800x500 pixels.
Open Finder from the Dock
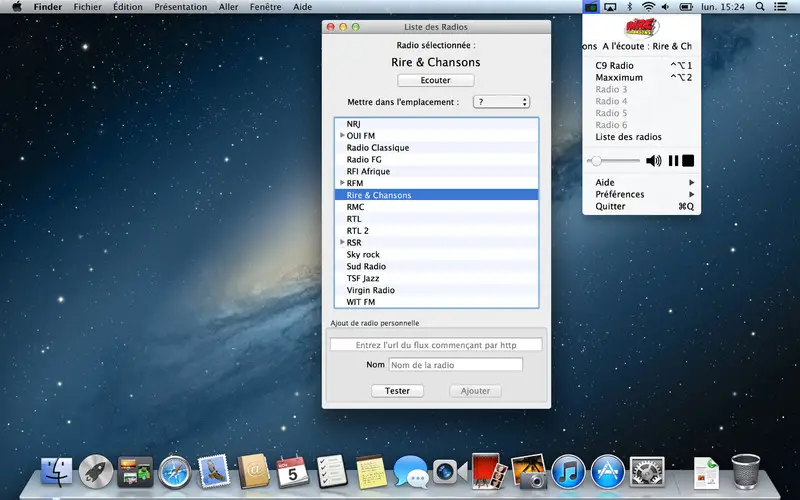(56, 471)
